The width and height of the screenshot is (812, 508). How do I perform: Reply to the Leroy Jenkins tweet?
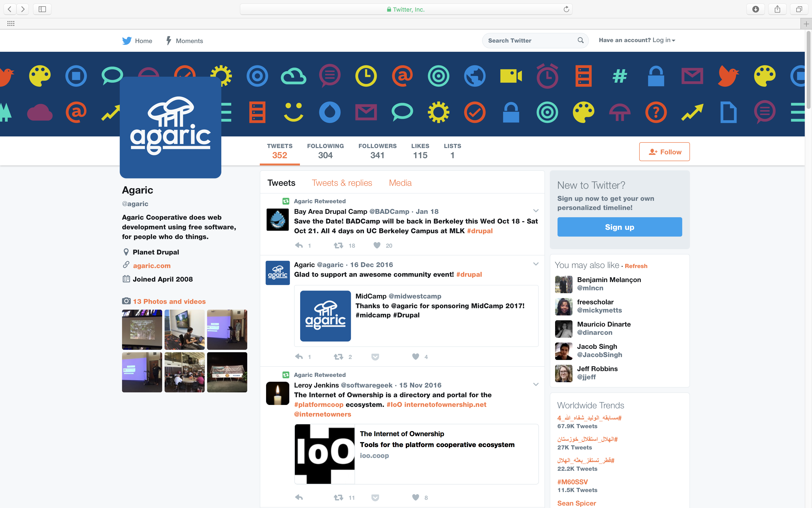click(x=299, y=498)
